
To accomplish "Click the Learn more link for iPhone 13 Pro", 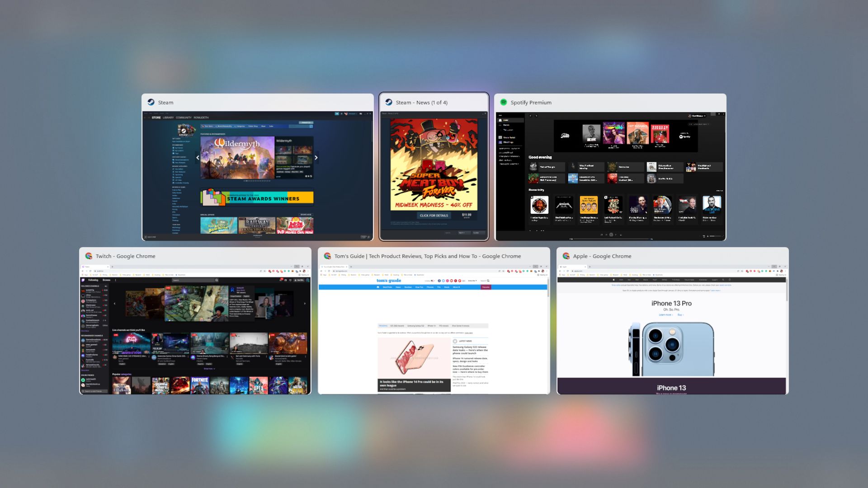I will pyautogui.click(x=665, y=315).
